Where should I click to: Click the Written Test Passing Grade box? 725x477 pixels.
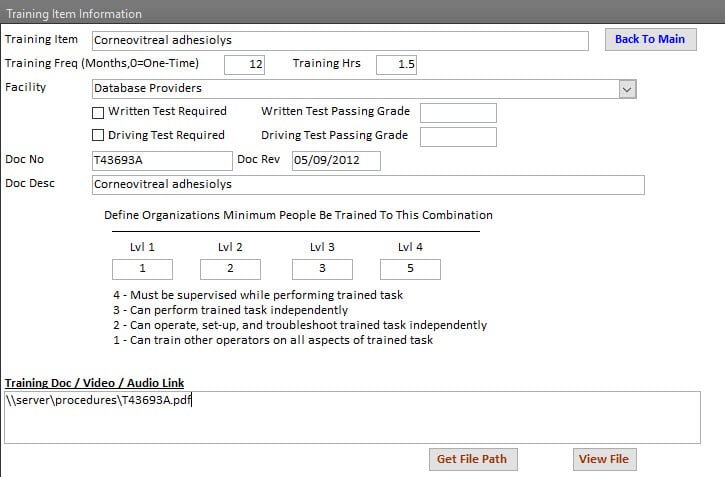point(458,113)
